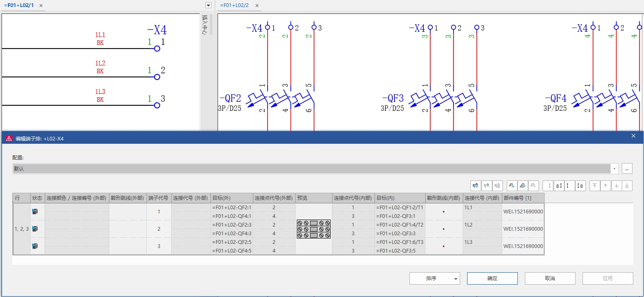The width and height of the screenshot is (644, 297).
Task: Click the insert terminal icon in toolbar
Action: coord(476,186)
